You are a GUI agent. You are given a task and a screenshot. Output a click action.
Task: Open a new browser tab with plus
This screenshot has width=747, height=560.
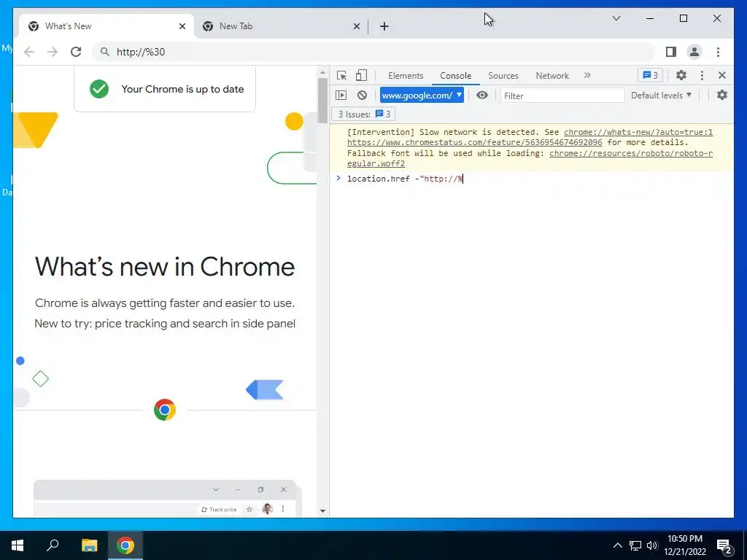pos(384,27)
